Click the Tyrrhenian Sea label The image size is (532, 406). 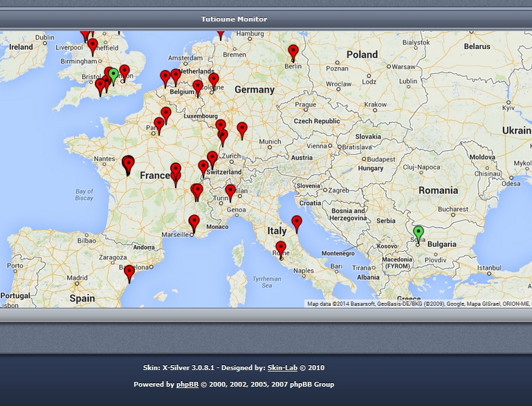(x=267, y=282)
